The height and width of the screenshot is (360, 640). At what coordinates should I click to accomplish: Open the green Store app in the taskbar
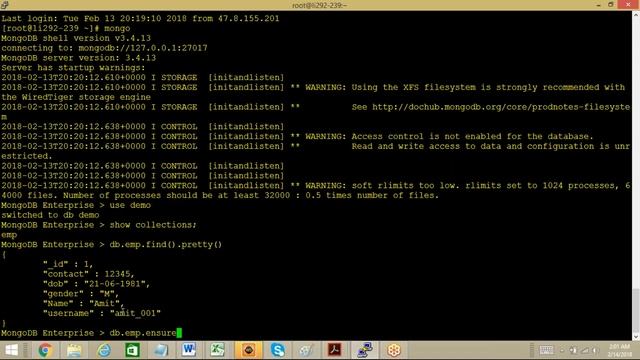[132, 350]
